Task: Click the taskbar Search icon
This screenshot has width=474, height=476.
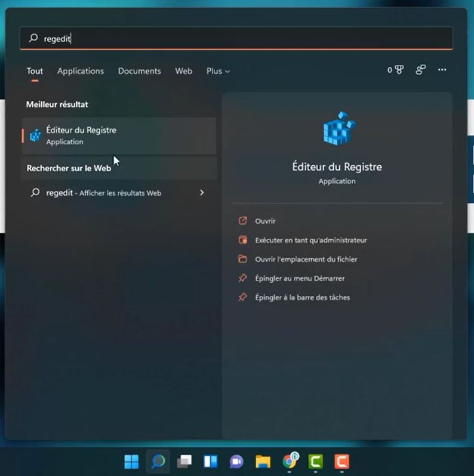Action: click(158, 462)
